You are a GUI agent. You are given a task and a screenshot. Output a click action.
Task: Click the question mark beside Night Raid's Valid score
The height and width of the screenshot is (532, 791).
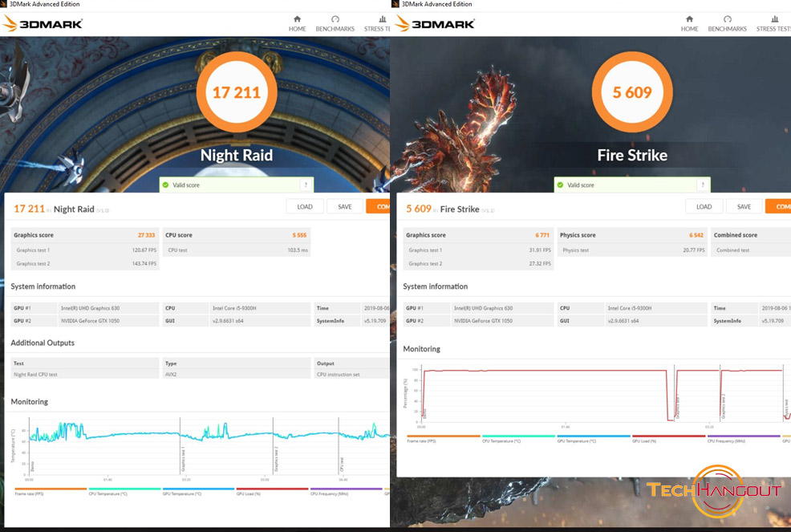[x=306, y=185]
